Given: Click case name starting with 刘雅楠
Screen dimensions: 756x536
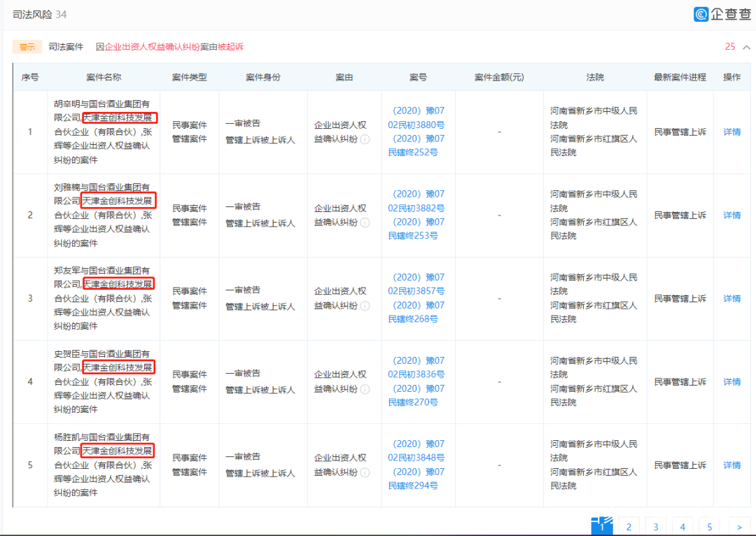Looking at the screenshot, I should (103, 215).
